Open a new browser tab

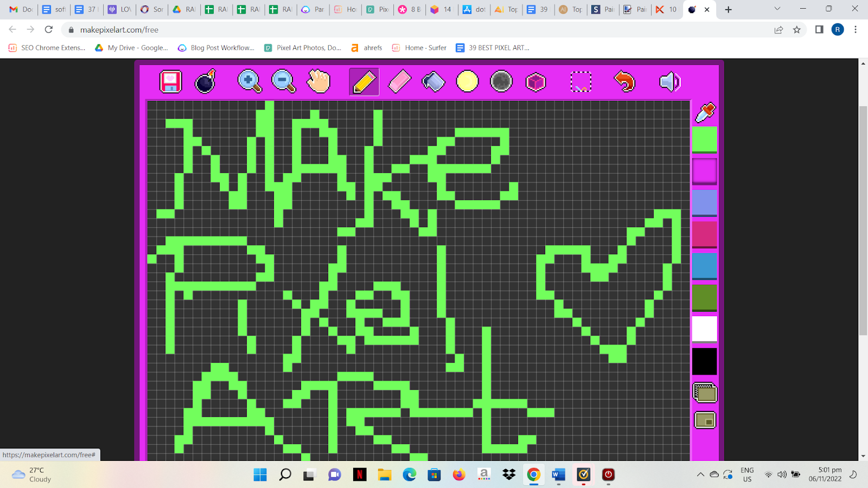[x=729, y=9]
